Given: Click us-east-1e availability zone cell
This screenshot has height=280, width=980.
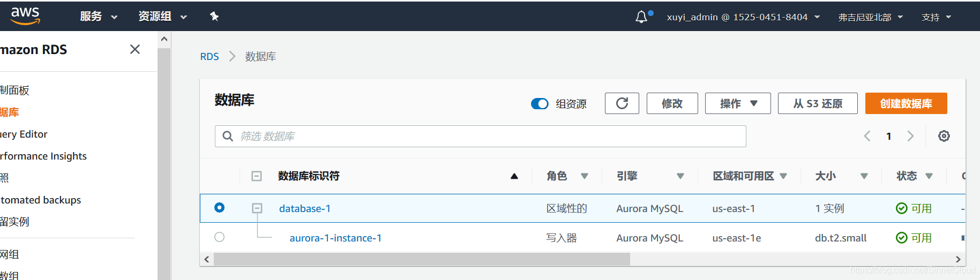Looking at the screenshot, I should pos(737,238).
